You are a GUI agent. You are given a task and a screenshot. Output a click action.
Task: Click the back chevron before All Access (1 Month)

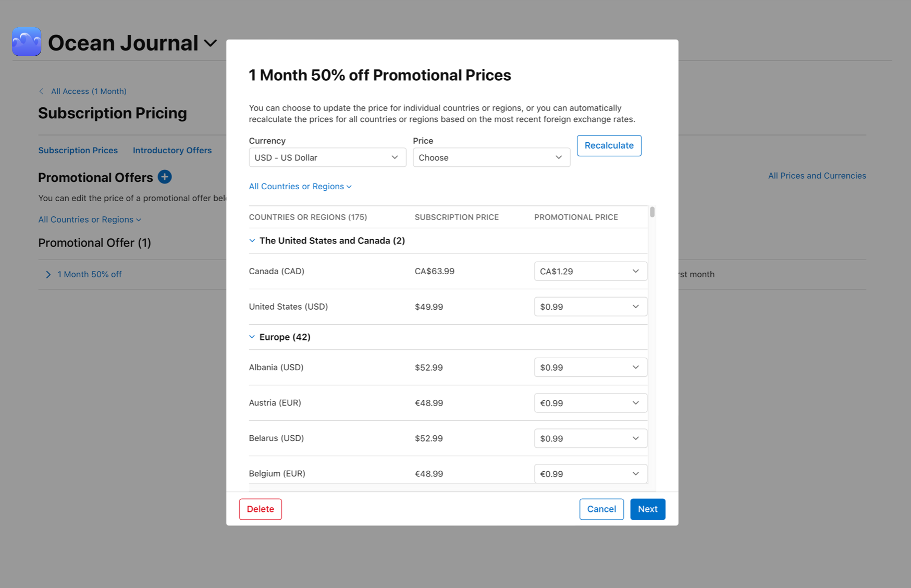click(x=42, y=91)
